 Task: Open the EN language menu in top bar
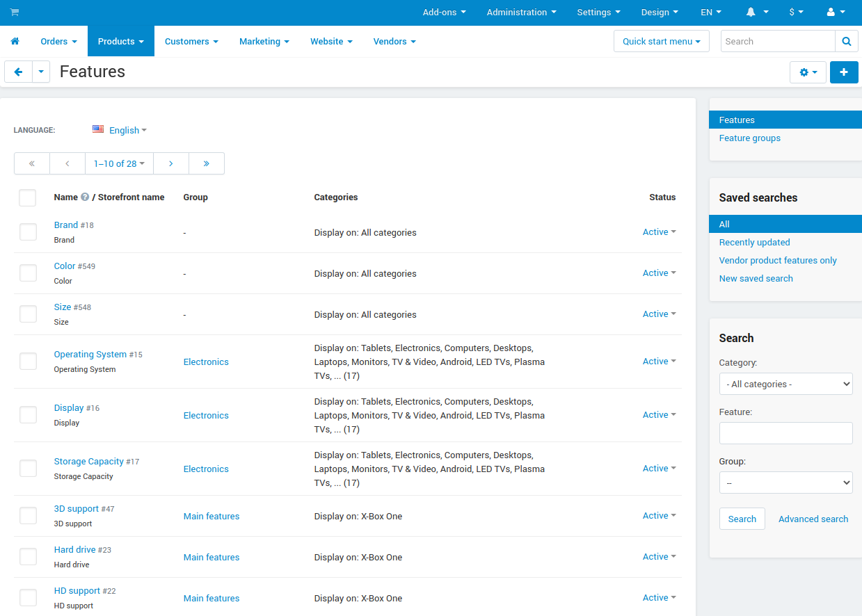tap(711, 13)
